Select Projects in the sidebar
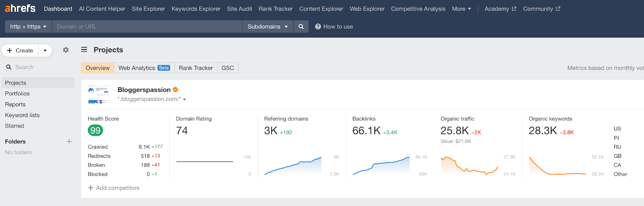The width and height of the screenshot is (644, 206). tap(38, 82)
